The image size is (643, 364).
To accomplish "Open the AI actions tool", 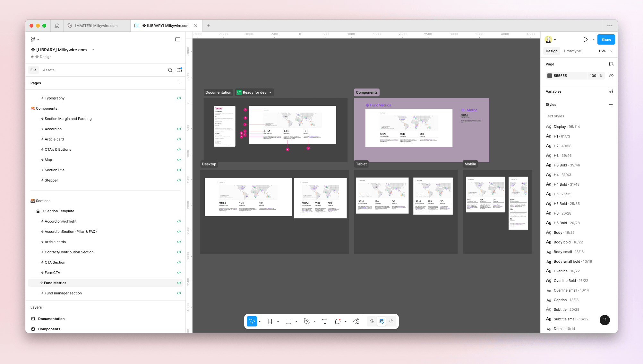I will [356, 321].
